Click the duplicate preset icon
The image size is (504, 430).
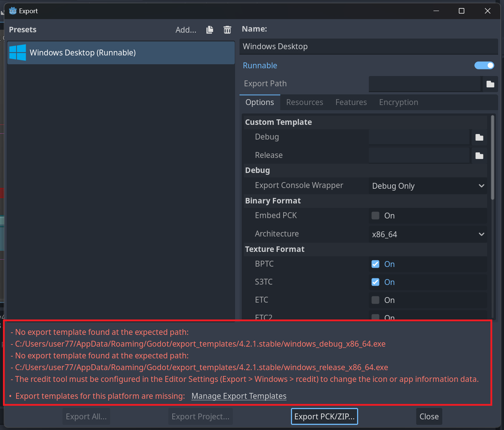point(210,30)
